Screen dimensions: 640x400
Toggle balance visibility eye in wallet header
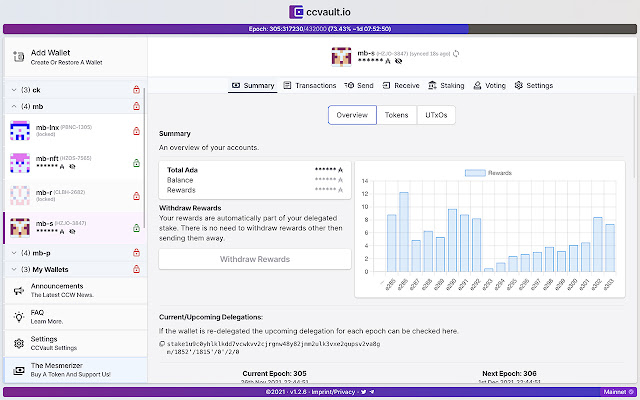[x=398, y=61]
